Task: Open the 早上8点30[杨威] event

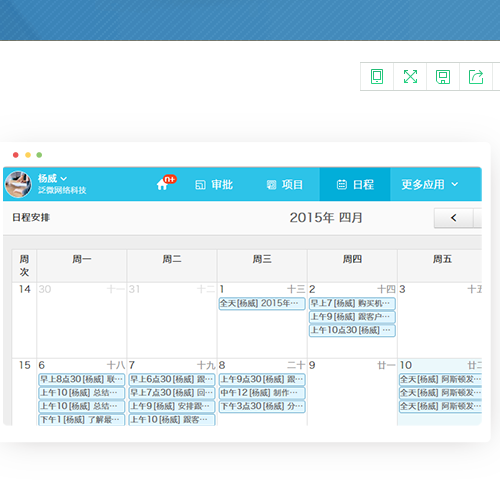Action: click(82, 379)
